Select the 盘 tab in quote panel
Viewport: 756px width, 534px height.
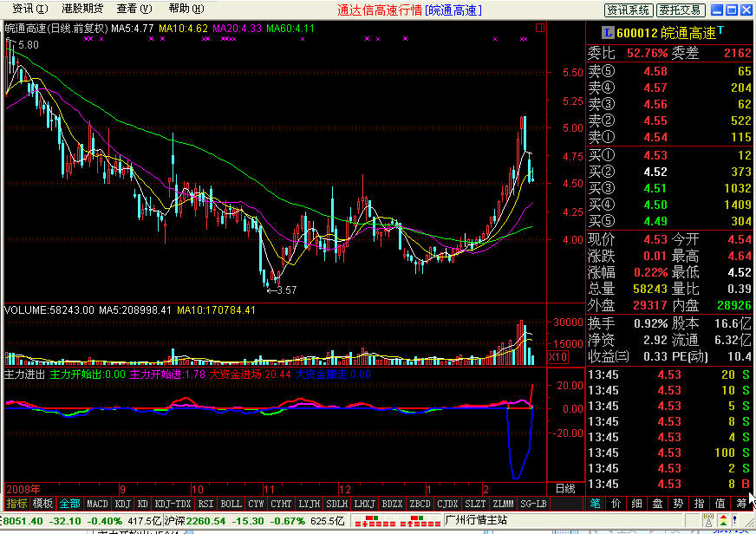(658, 504)
